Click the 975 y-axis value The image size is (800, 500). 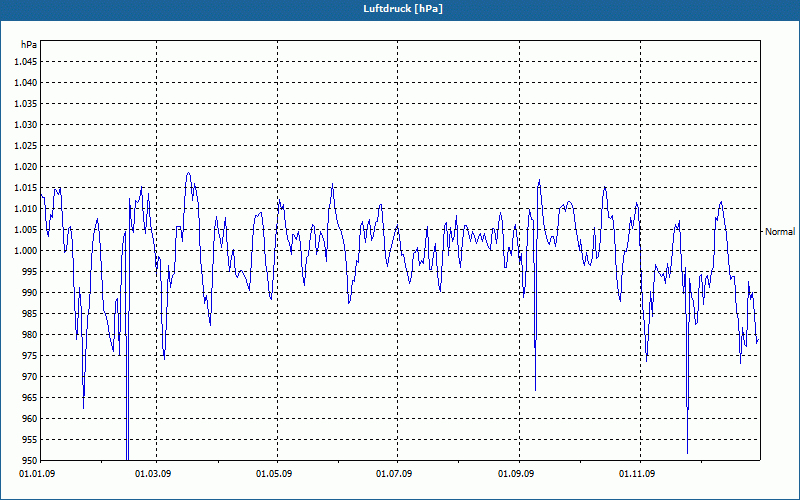(x=31, y=356)
